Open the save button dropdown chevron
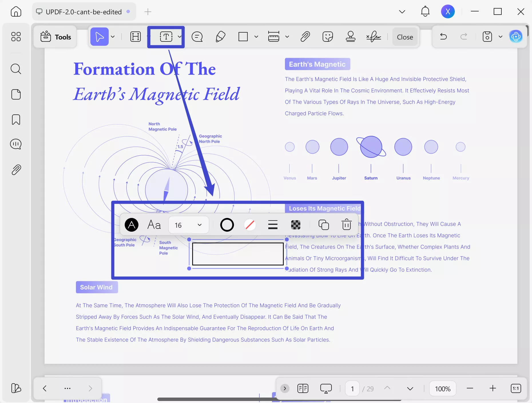 pyautogui.click(x=500, y=37)
